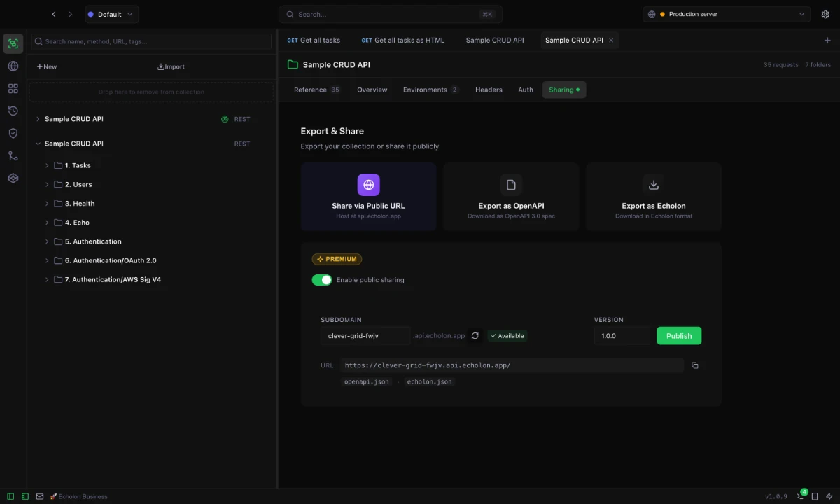Expand the 6. Authentication/OAuth 2.0 folder

47,260
